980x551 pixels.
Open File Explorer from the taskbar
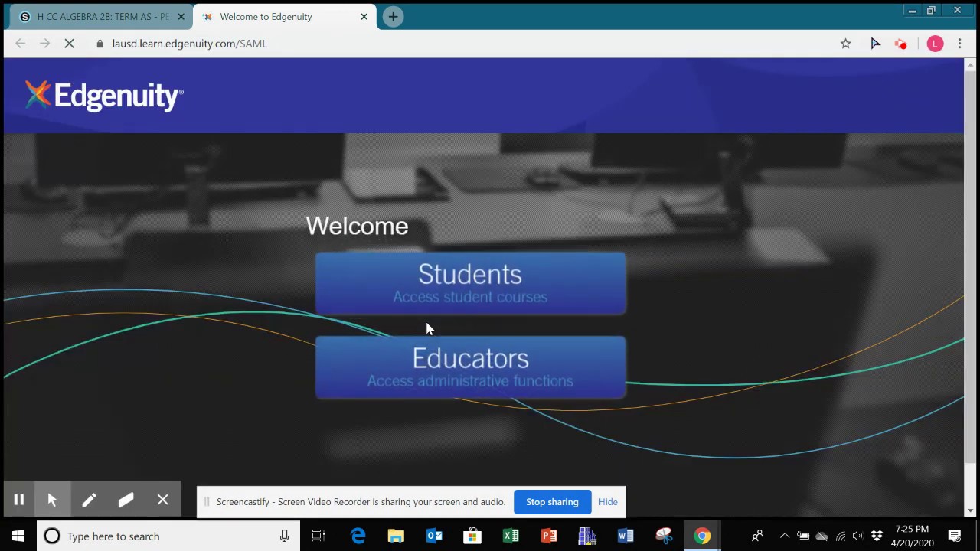[x=396, y=536]
